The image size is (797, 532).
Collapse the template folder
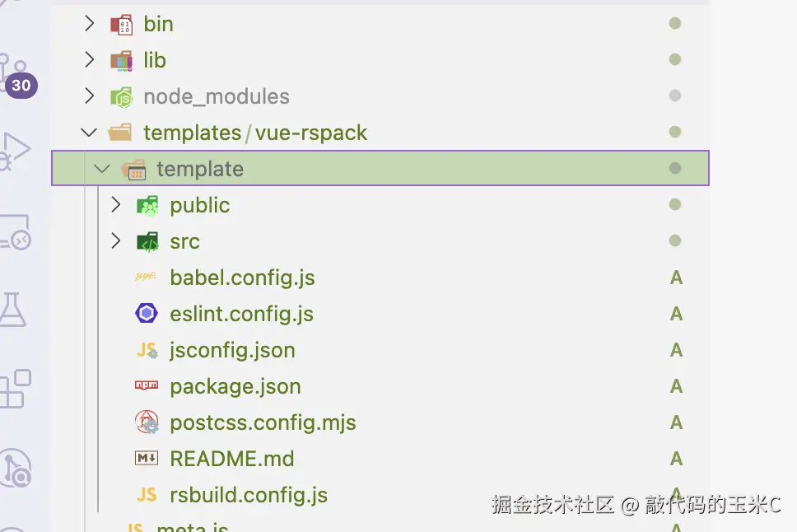click(x=102, y=169)
